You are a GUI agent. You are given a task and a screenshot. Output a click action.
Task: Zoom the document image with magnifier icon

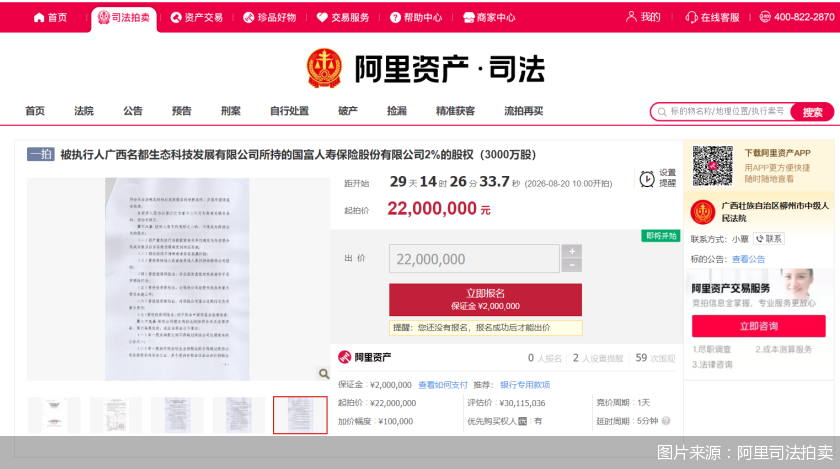pos(324,374)
